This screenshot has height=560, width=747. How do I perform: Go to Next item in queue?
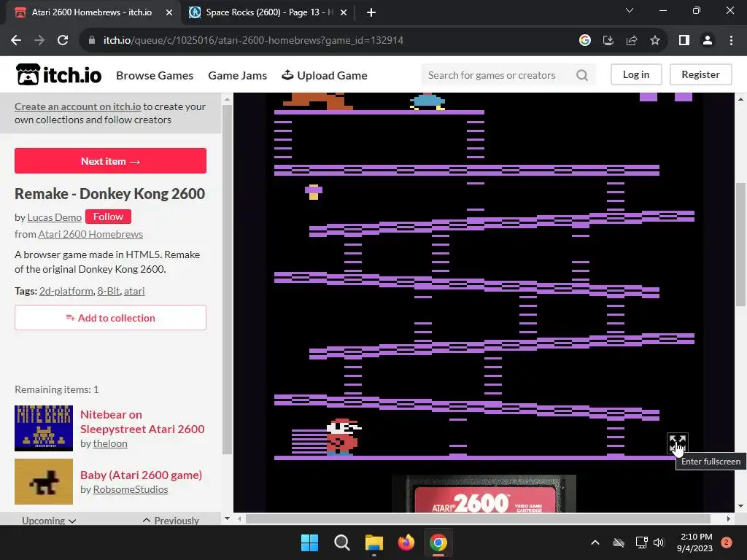111,161
